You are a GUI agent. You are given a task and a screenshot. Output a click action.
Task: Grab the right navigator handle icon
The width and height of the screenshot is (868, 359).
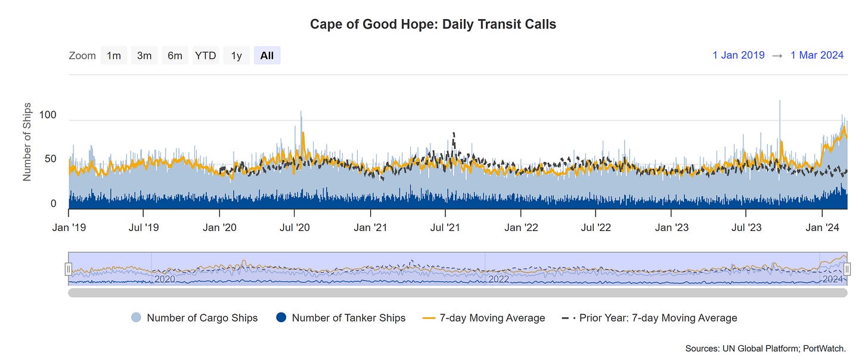click(848, 269)
